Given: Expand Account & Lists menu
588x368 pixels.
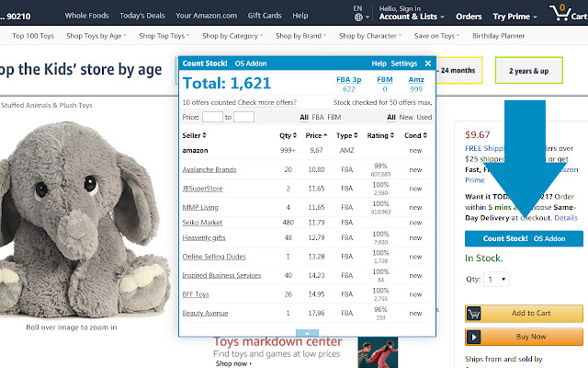Looking at the screenshot, I should point(407,17).
